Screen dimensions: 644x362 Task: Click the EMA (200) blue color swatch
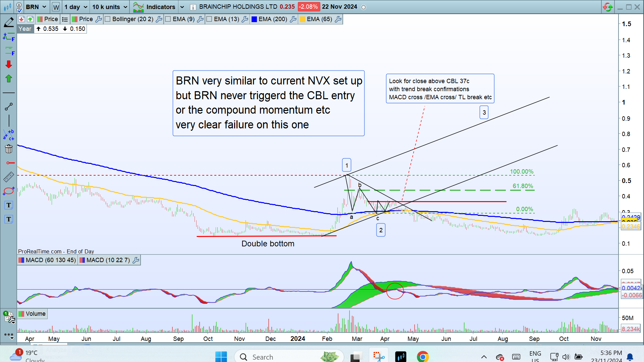[254, 19]
